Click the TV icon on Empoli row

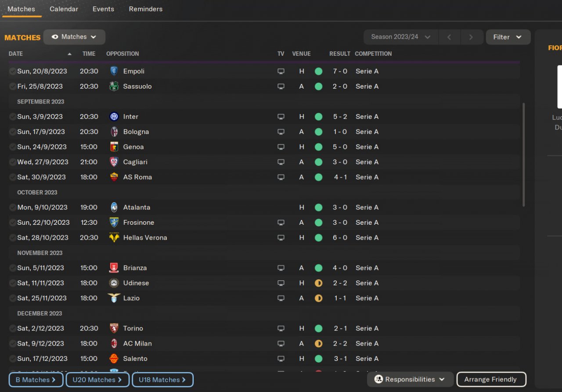click(281, 72)
